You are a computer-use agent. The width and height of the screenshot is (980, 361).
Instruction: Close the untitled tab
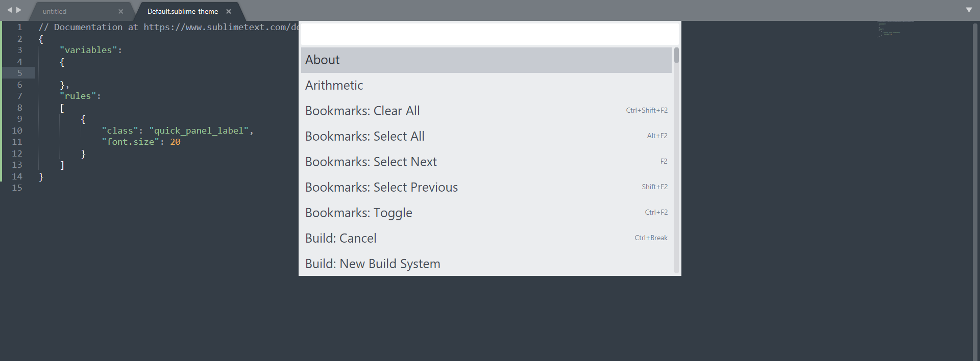point(121,11)
